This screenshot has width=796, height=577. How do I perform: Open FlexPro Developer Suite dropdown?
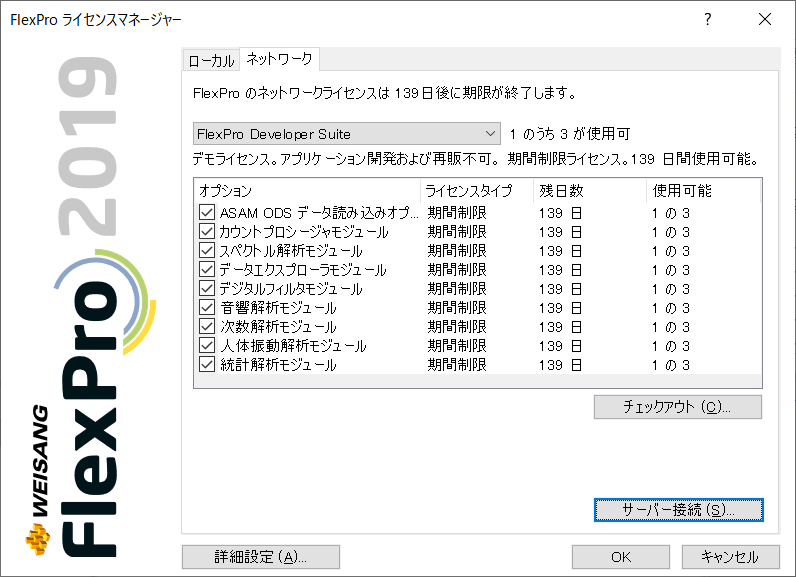[347, 134]
